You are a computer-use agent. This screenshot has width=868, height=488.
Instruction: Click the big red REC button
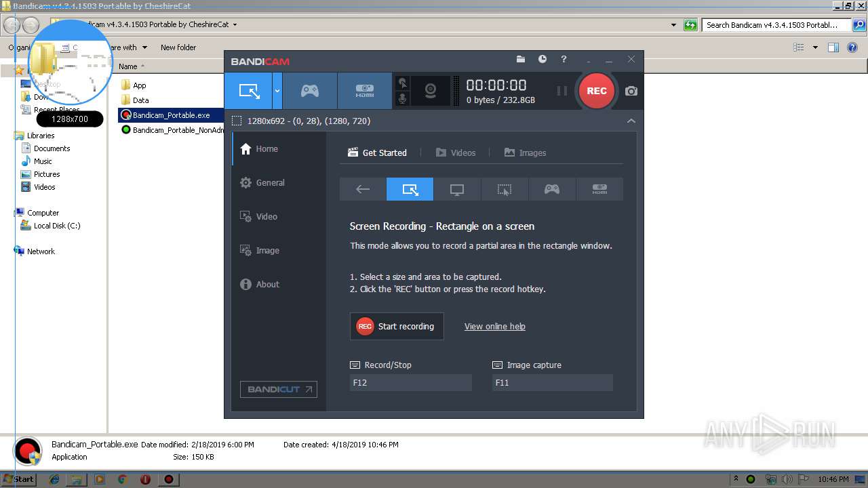[597, 91]
